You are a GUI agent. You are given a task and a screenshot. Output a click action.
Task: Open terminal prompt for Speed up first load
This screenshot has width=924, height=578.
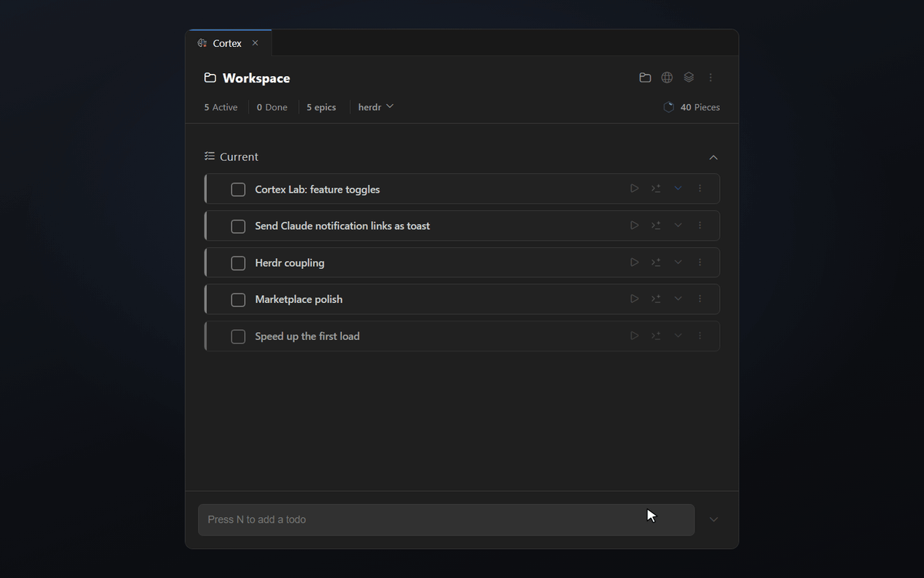pos(656,335)
